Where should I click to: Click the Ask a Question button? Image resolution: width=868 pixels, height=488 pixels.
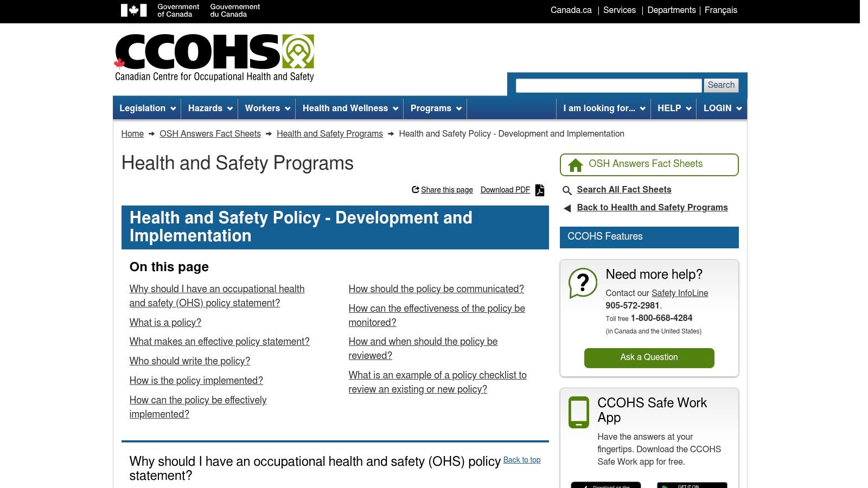coord(649,358)
